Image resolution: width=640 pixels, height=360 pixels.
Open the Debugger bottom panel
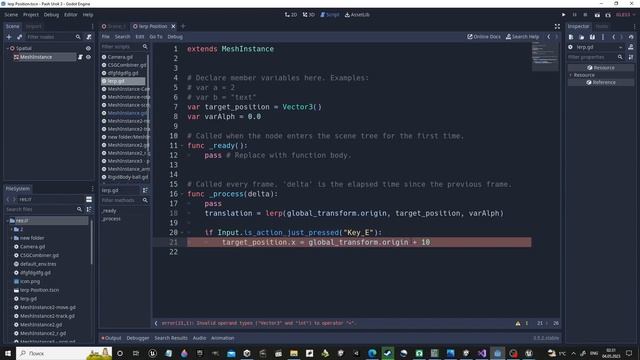click(138, 338)
